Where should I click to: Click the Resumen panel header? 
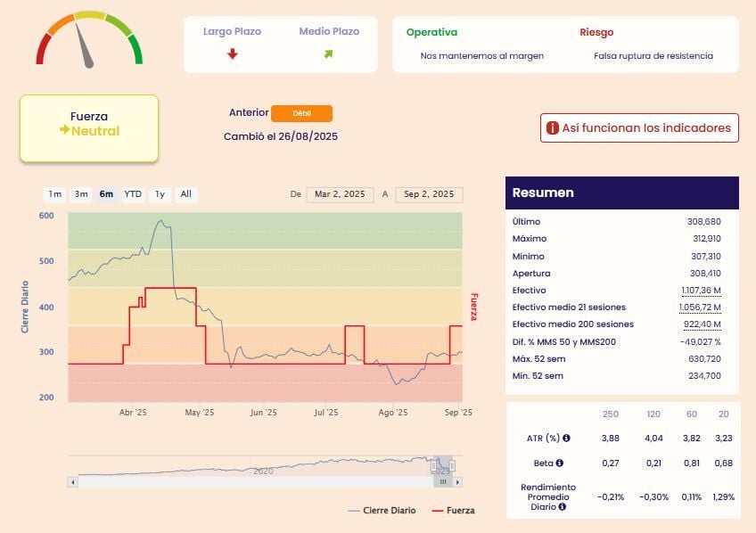click(x=622, y=193)
